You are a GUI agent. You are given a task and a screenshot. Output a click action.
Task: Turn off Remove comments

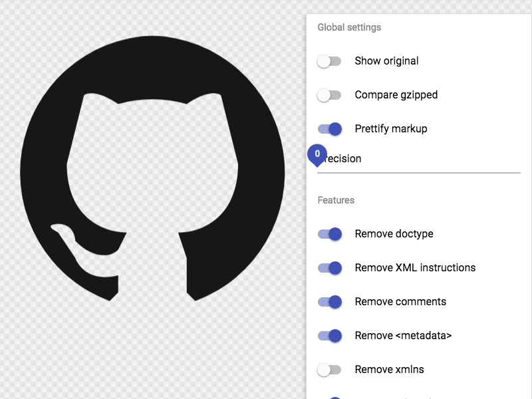[330, 301]
